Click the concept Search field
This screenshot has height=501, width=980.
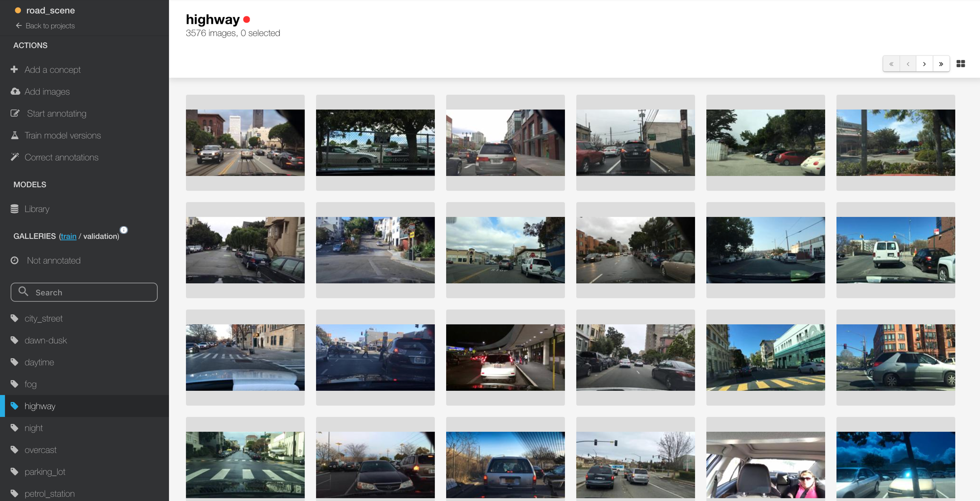click(84, 292)
